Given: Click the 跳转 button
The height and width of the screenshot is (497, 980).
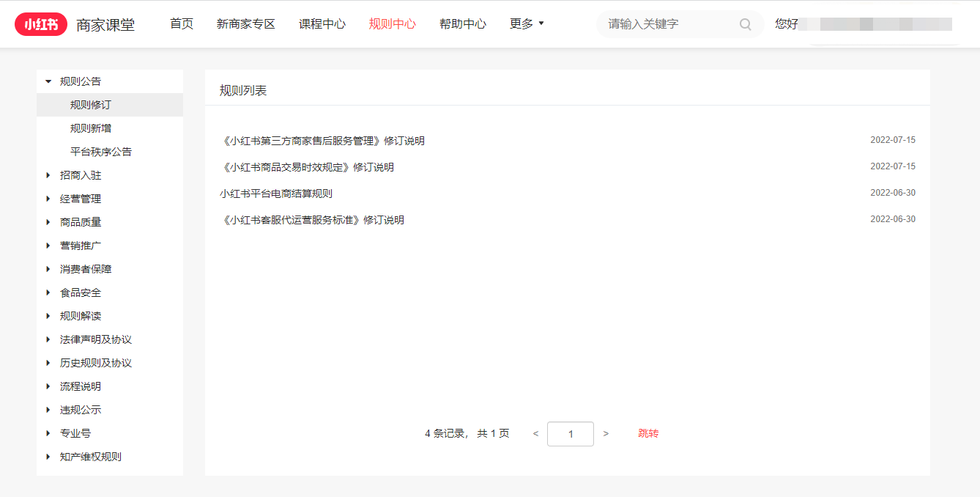Looking at the screenshot, I should point(648,433).
